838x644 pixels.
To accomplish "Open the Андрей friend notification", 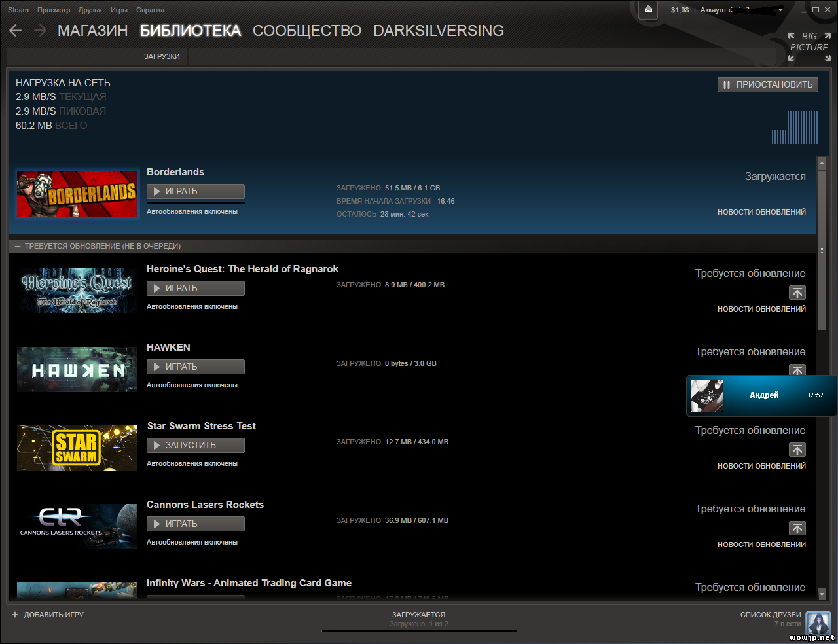I will [761, 395].
